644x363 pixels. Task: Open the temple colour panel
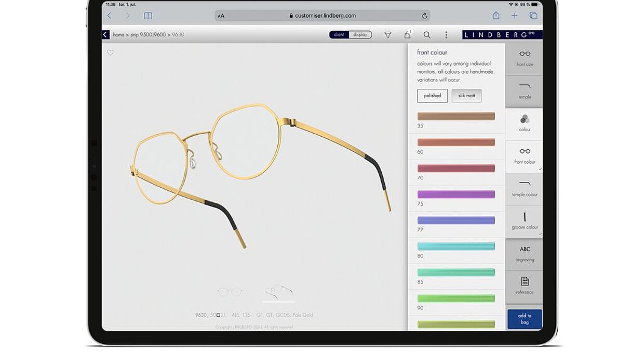click(525, 188)
